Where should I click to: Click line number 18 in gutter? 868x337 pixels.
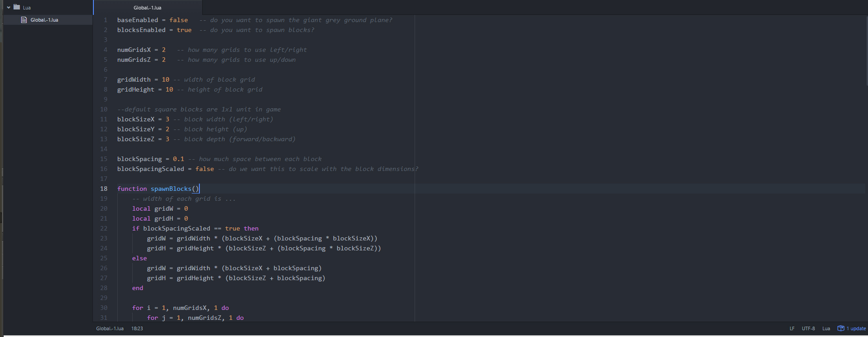(x=104, y=189)
